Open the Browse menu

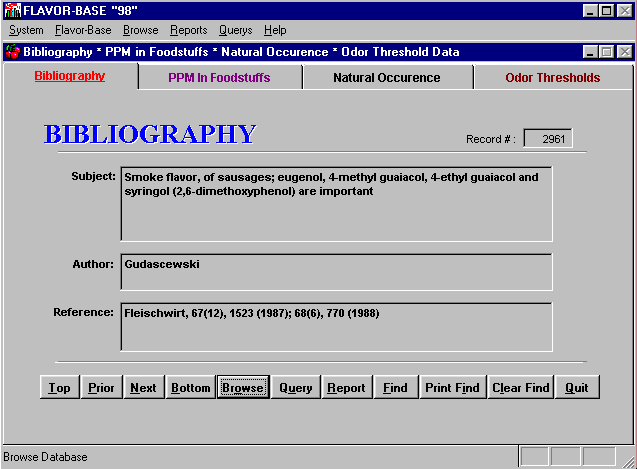coord(140,30)
